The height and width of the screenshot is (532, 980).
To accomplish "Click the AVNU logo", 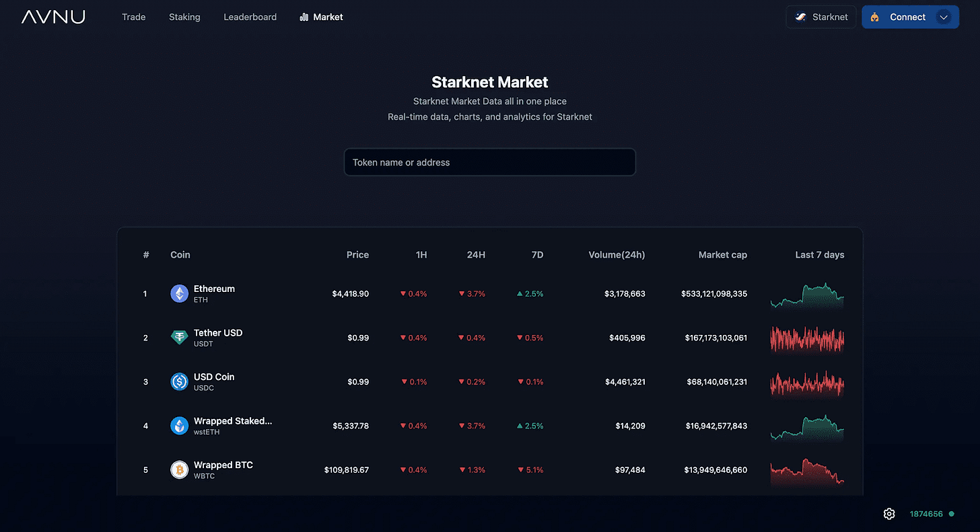I will [x=53, y=17].
